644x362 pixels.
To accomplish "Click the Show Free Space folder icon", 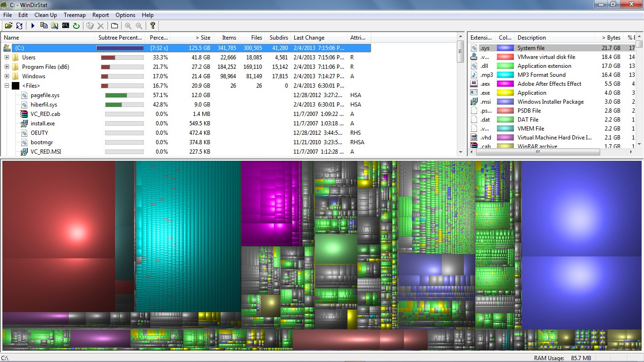I will 114,25.
